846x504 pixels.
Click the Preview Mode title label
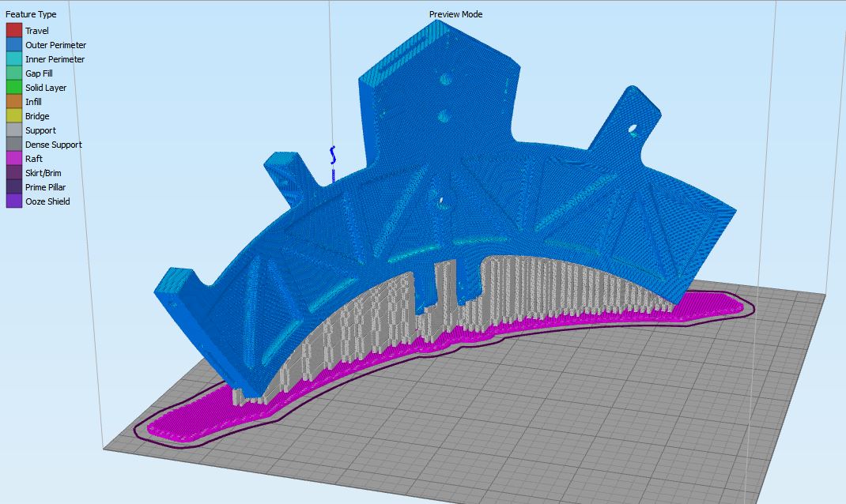click(455, 14)
